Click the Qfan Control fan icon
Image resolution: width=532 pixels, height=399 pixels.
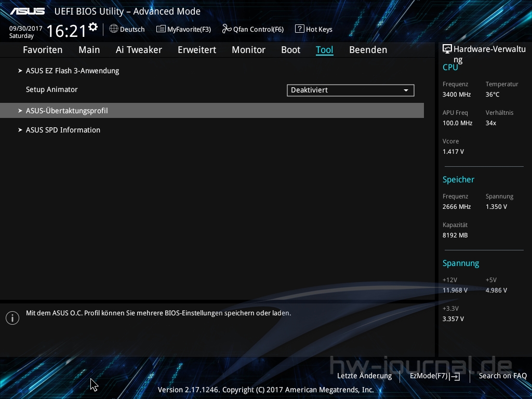[227, 29]
